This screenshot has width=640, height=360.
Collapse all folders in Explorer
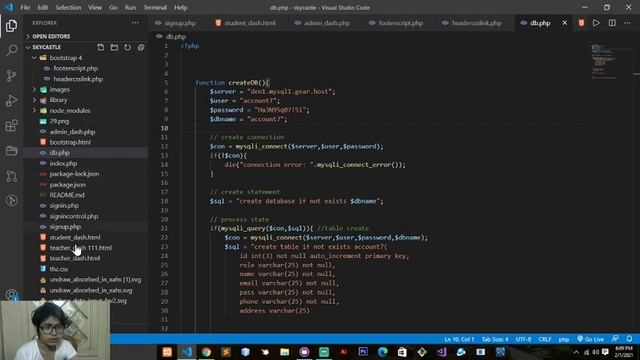tap(141, 47)
